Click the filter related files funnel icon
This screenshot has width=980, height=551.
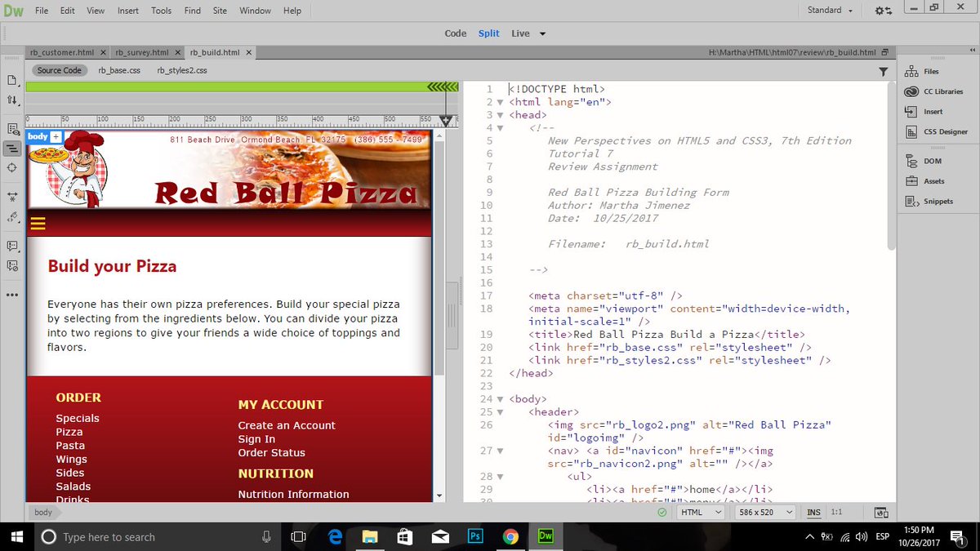coord(883,71)
